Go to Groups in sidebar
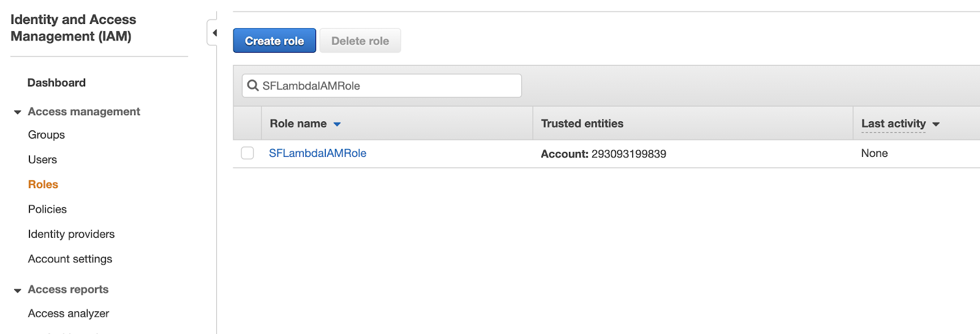Image resolution: width=980 pixels, height=334 pixels. tap(47, 135)
